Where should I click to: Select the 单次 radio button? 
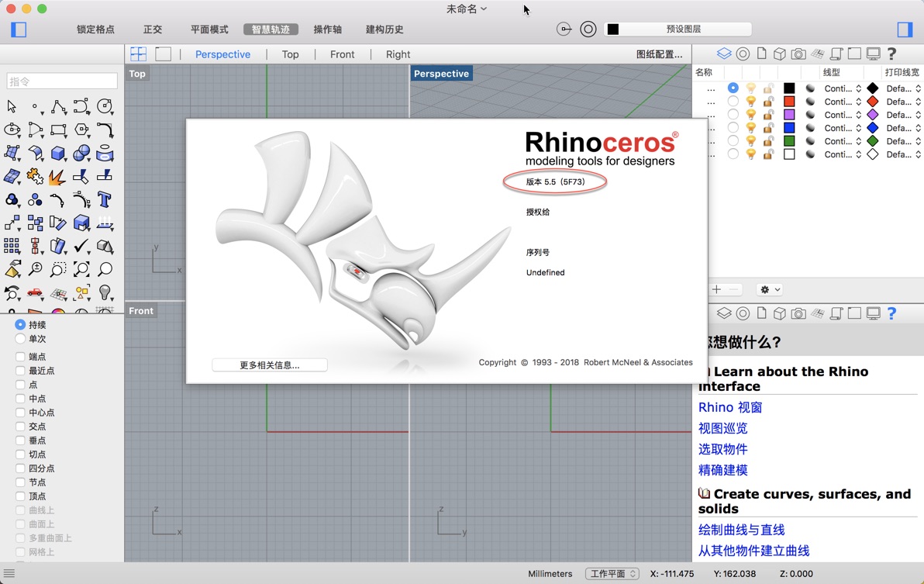tap(20, 339)
